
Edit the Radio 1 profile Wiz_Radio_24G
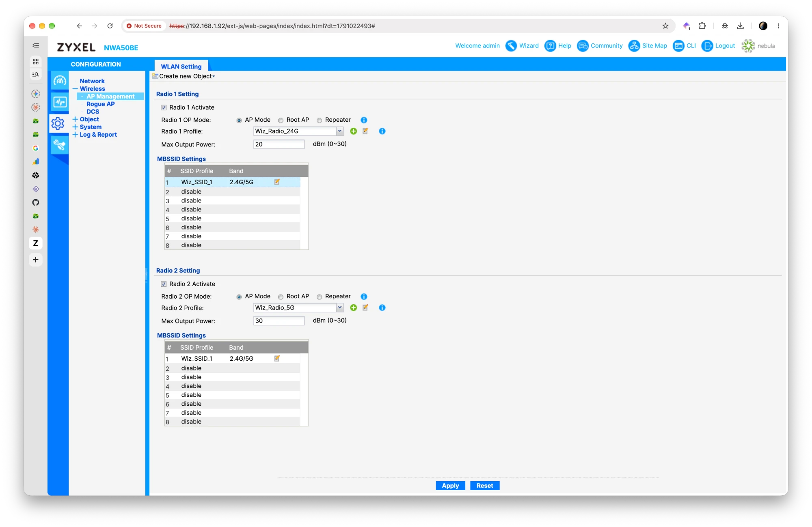[x=365, y=131]
